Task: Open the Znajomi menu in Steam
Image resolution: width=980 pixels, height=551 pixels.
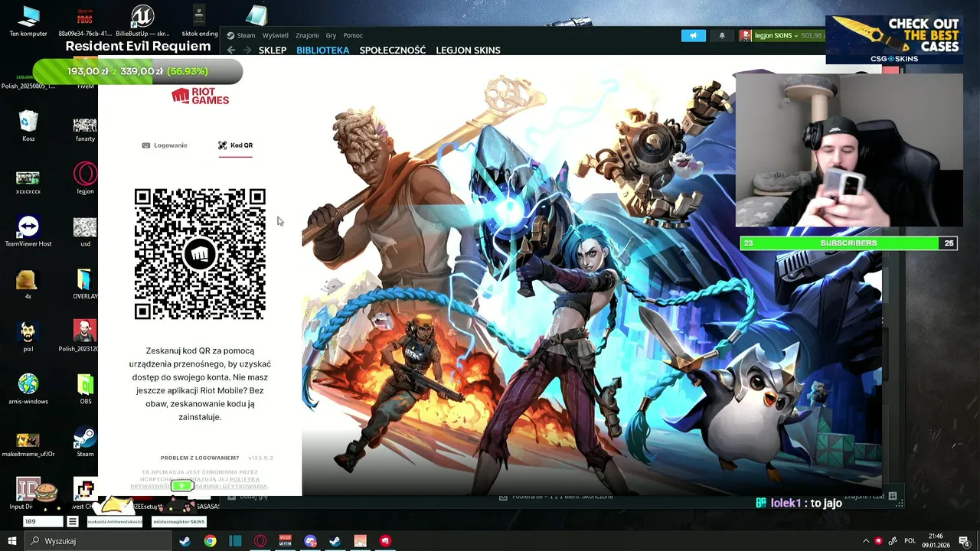Action: (x=307, y=35)
